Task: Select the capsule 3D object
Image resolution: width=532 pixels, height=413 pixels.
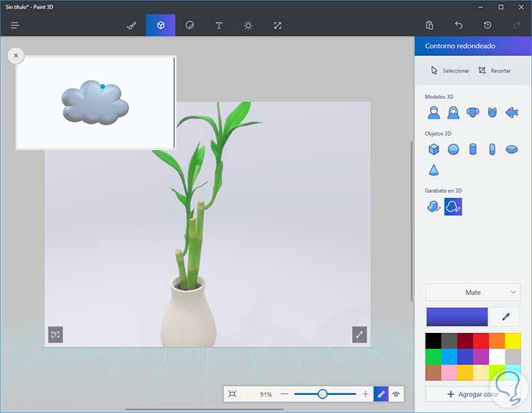Action: [x=493, y=149]
